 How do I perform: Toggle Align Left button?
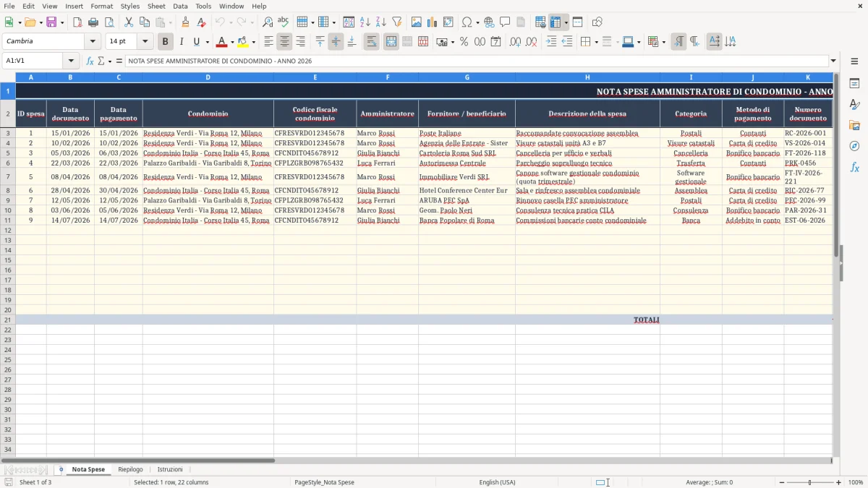pos(268,42)
